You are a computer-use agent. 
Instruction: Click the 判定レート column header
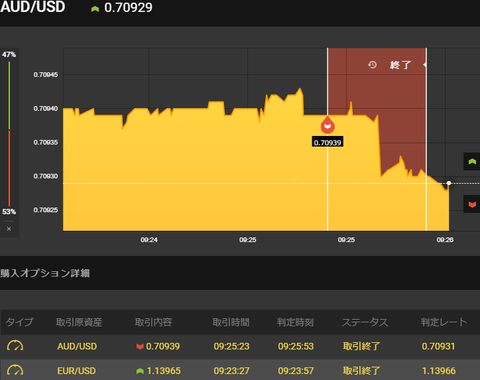[444, 322]
